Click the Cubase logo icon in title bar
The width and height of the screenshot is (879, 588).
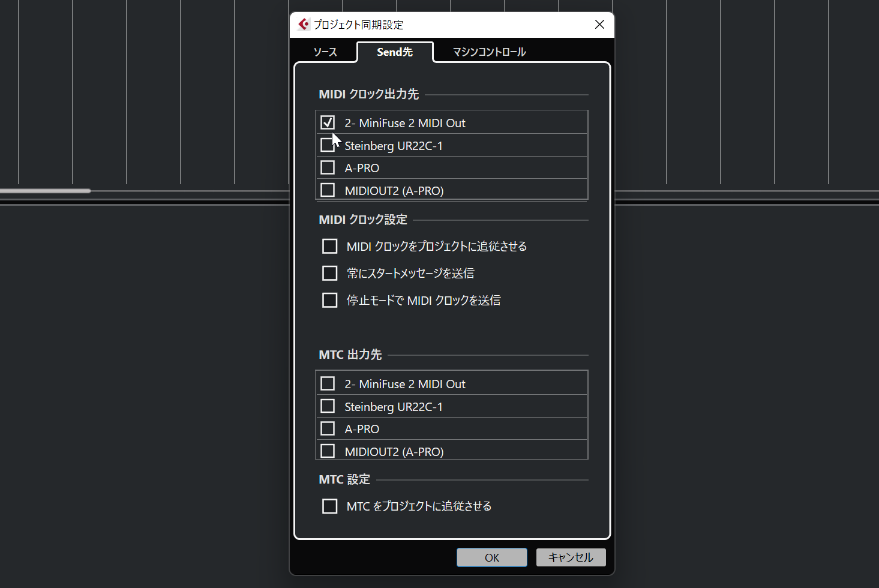(304, 25)
